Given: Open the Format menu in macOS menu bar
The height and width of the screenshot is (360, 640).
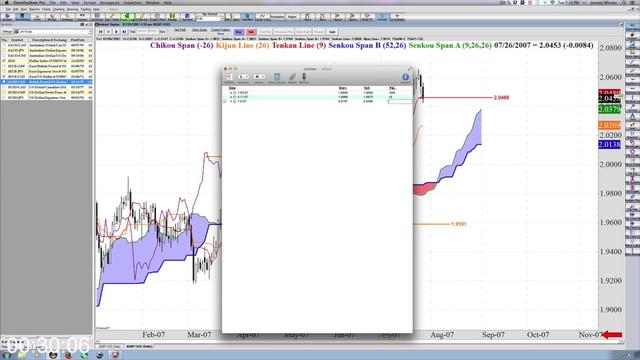Looking at the screenshot, I should click(x=89, y=2).
